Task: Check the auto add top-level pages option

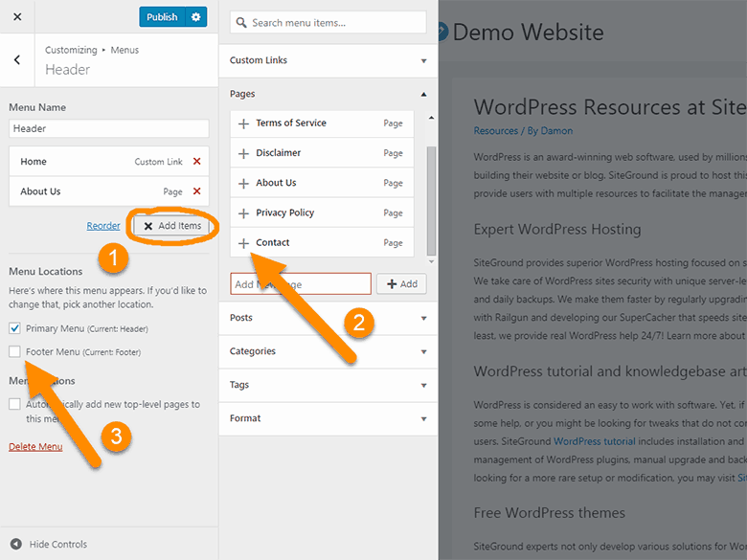Action: 14,404
